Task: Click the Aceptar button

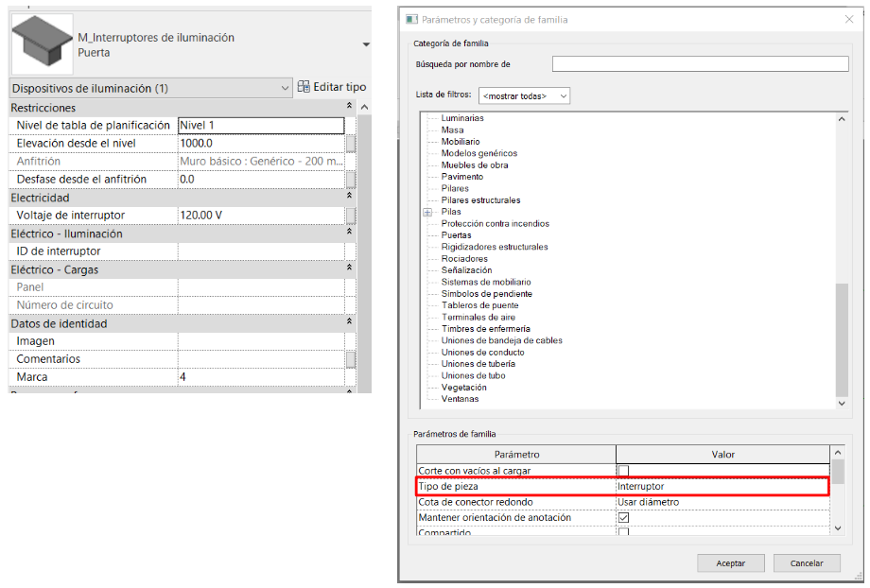Action: click(x=731, y=563)
